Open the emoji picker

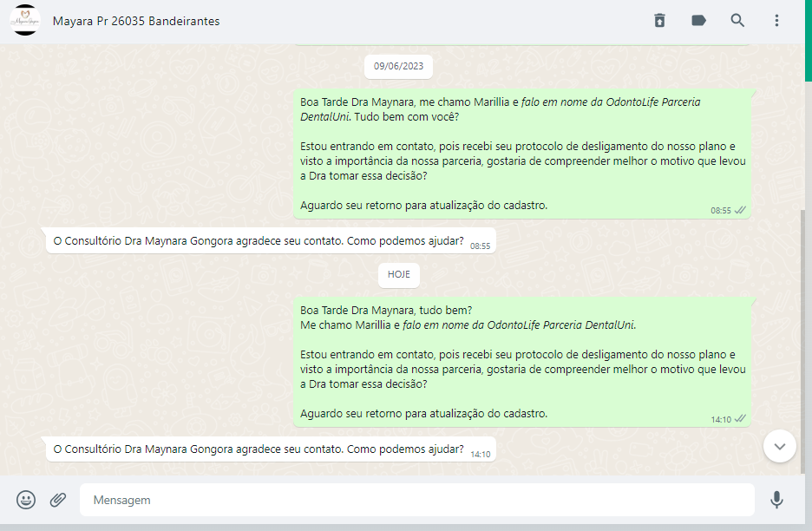[x=26, y=500]
